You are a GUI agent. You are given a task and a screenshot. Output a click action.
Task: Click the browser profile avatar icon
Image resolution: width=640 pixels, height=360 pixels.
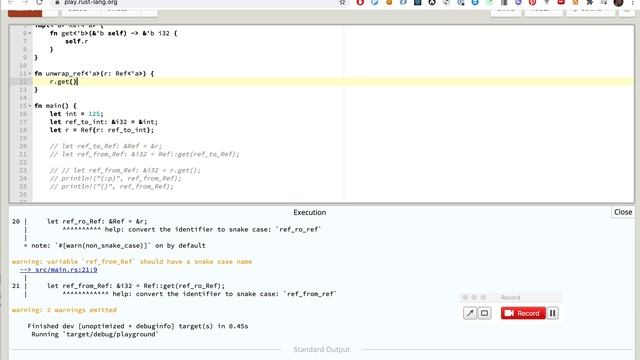coord(618,2)
